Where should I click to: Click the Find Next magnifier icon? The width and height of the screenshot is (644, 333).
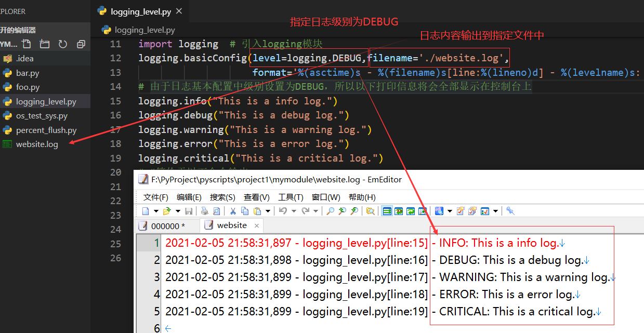[354, 211]
